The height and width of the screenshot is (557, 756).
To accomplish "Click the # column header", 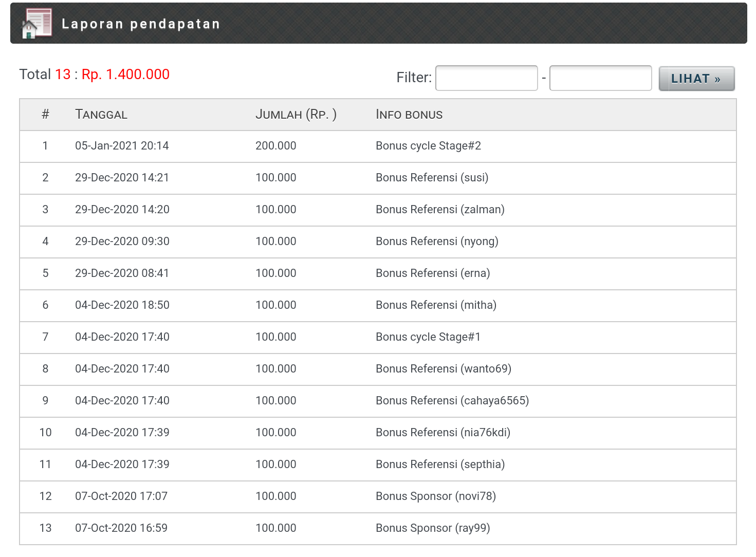I will tap(45, 115).
